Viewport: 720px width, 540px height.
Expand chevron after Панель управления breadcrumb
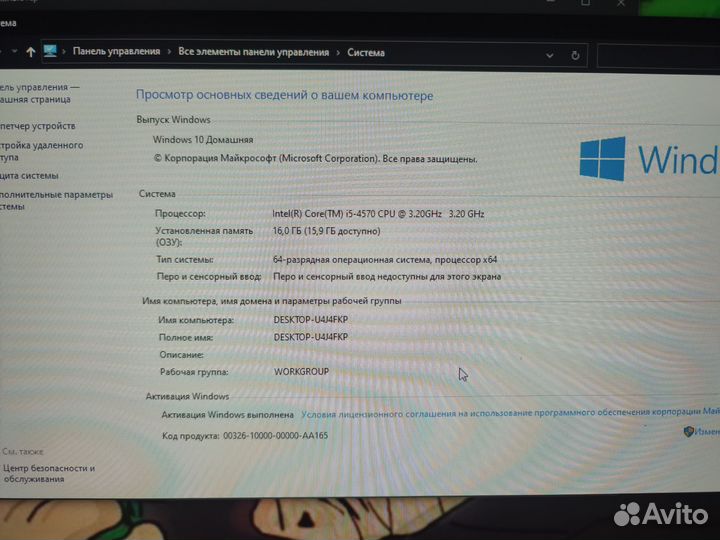(x=169, y=52)
